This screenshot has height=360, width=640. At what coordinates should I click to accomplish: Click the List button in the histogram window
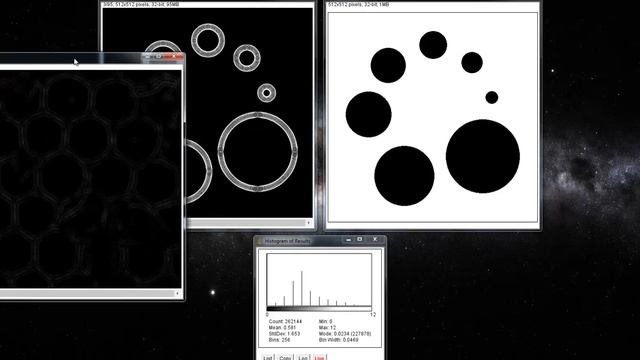(x=267, y=358)
